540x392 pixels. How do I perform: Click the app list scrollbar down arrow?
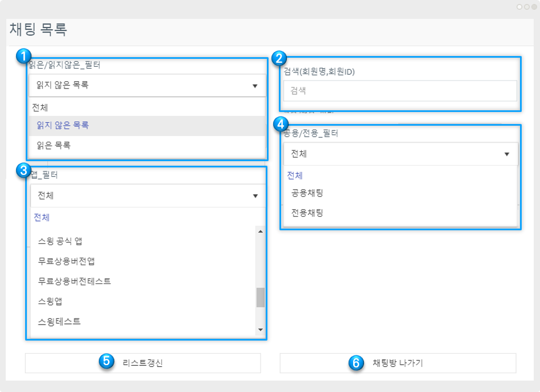[x=261, y=330]
